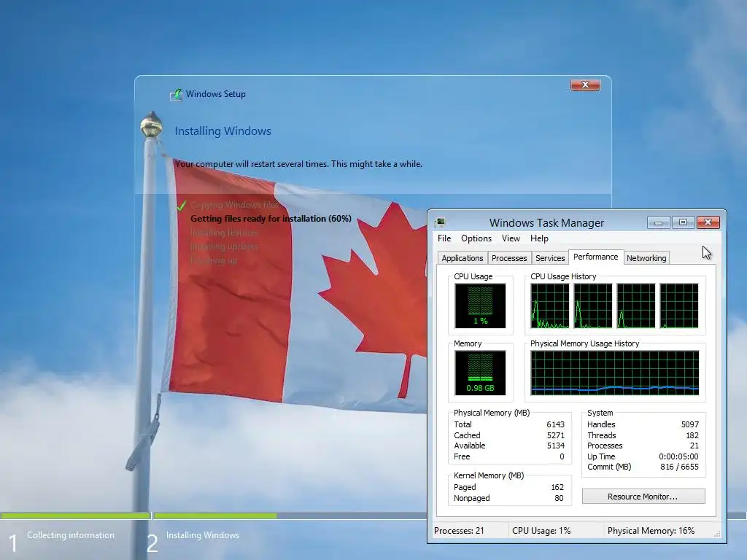Click the Threads value 182
This screenshot has height=560, width=747.
[x=692, y=435]
